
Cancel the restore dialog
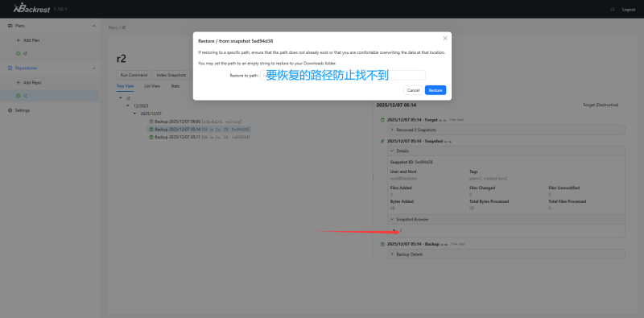coord(413,90)
